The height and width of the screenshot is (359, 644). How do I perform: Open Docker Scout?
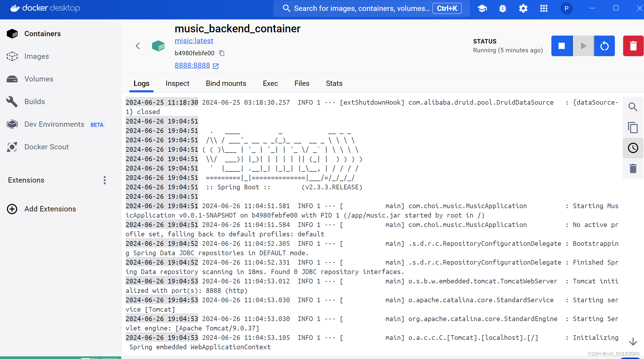click(46, 147)
